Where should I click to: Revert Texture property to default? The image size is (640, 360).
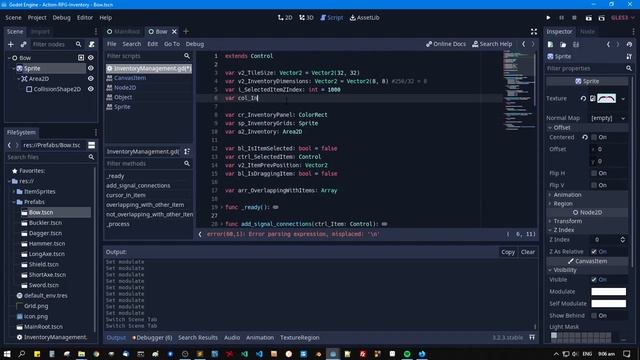pyautogui.click(x=583, y=98)
